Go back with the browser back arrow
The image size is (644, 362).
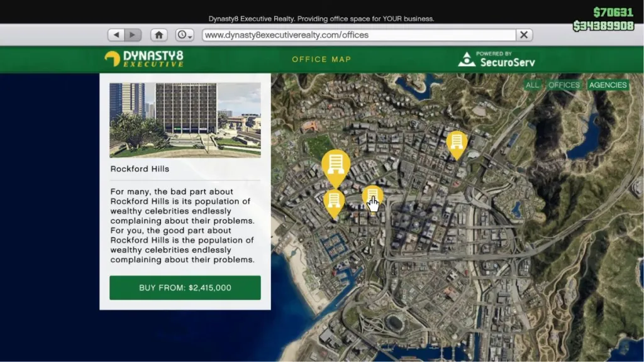coord(116,35)
